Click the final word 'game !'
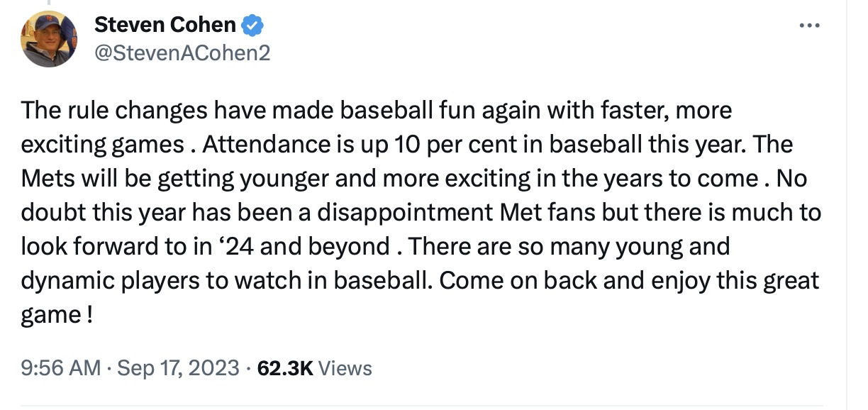 coord(57,316)
